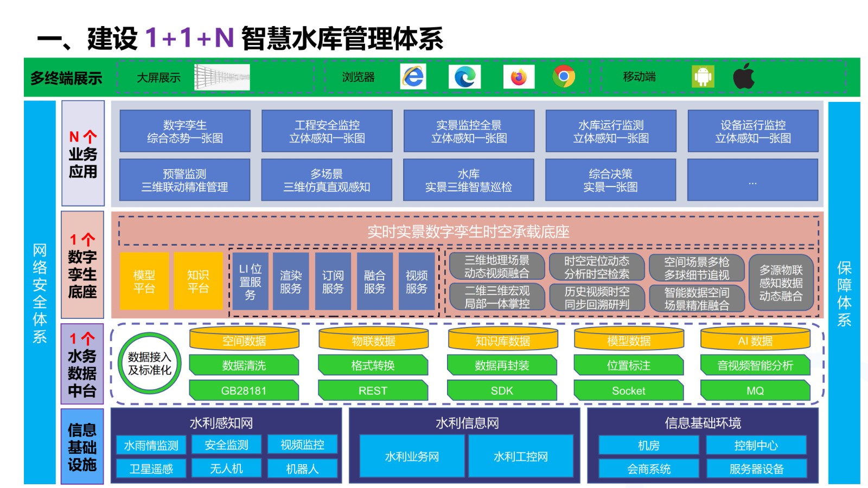Click the Microsoft Edge browser icon
Image resolution: width=868 pixels, height=488 pixels.
click(x=465, y=77)
